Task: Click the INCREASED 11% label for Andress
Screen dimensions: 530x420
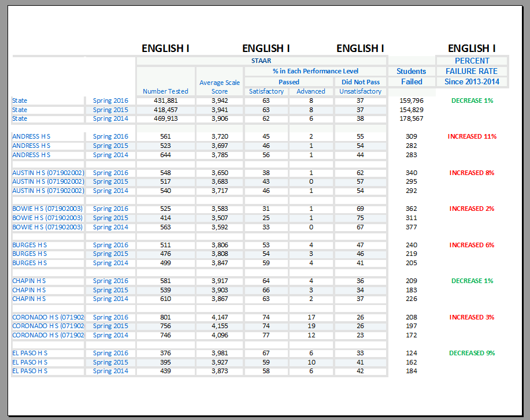Action: coord(472,137)
